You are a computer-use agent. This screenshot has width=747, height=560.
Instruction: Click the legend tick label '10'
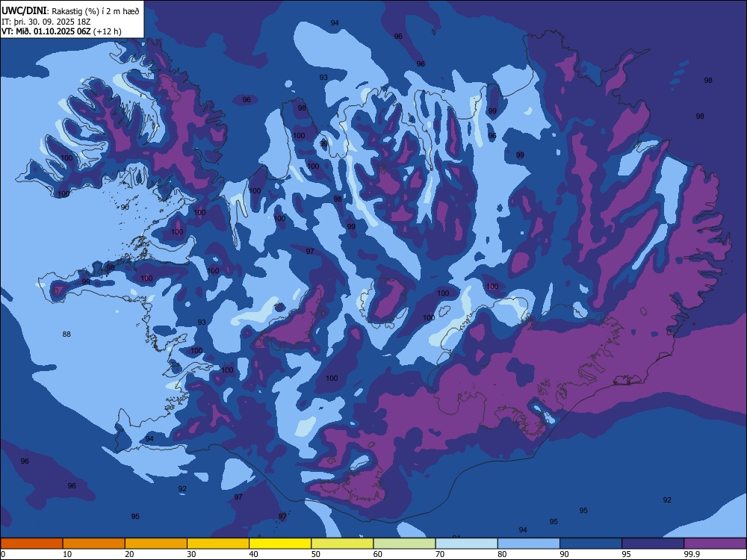67,554
